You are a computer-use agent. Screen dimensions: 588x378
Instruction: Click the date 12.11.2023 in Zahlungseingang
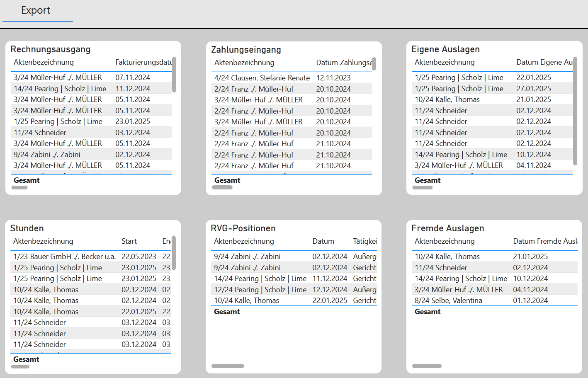(x=333, y=78)
